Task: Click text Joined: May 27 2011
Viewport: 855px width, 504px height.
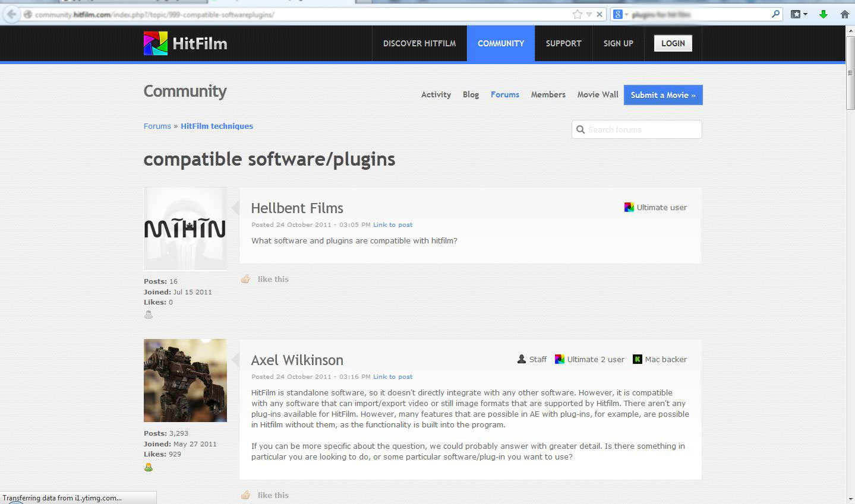Action: pyautogui.click(x=180, y=444)
